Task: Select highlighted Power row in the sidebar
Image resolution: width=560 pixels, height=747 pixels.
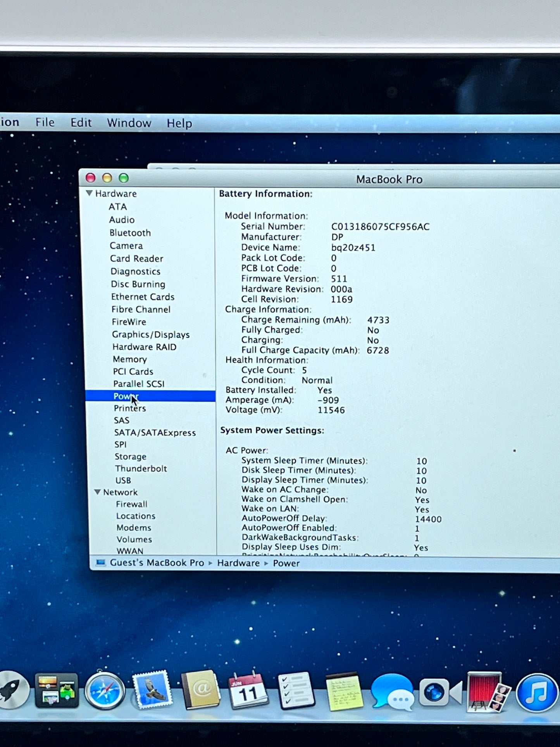Action: 150,396
